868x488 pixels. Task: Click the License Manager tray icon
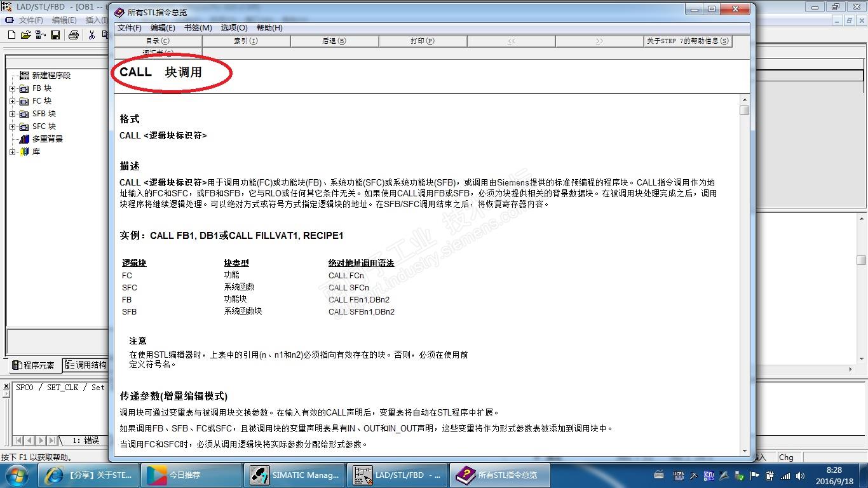pos(679,475)
